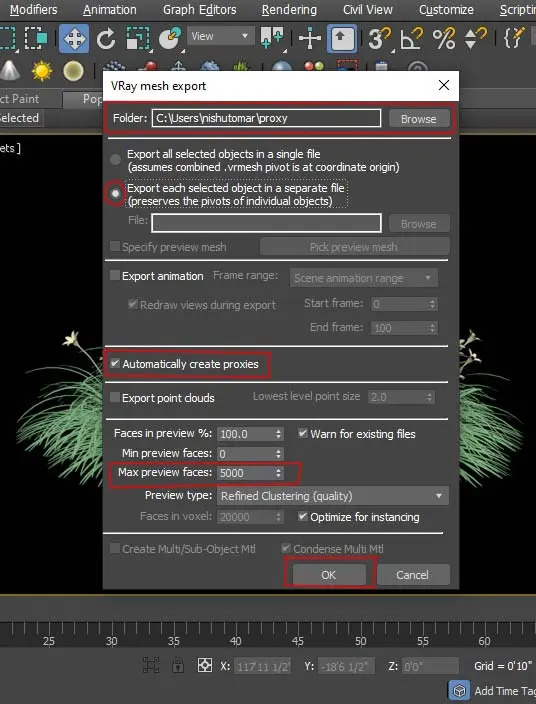Click the blue cube icon beside Add Time Tag

point(459,691)
